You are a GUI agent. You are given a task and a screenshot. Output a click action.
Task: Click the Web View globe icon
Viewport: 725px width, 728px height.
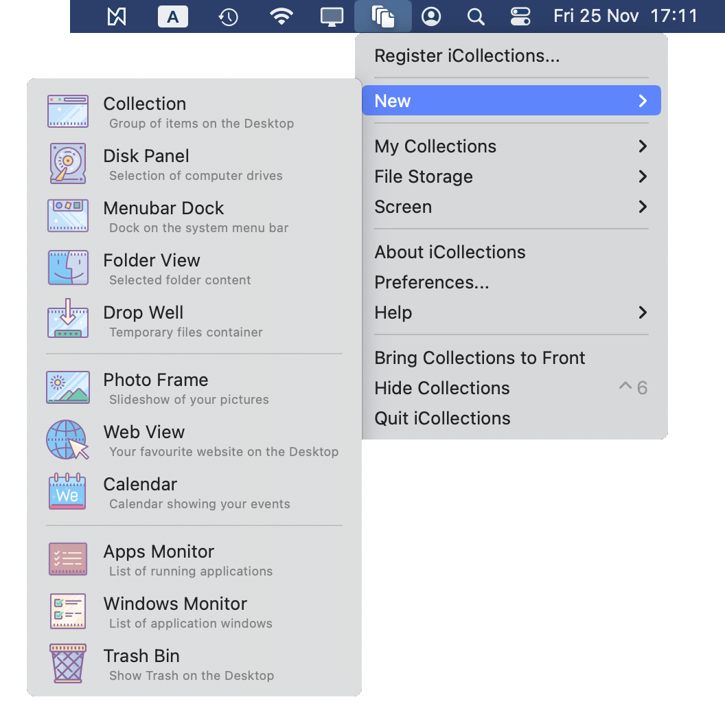(x=68, y=440)
